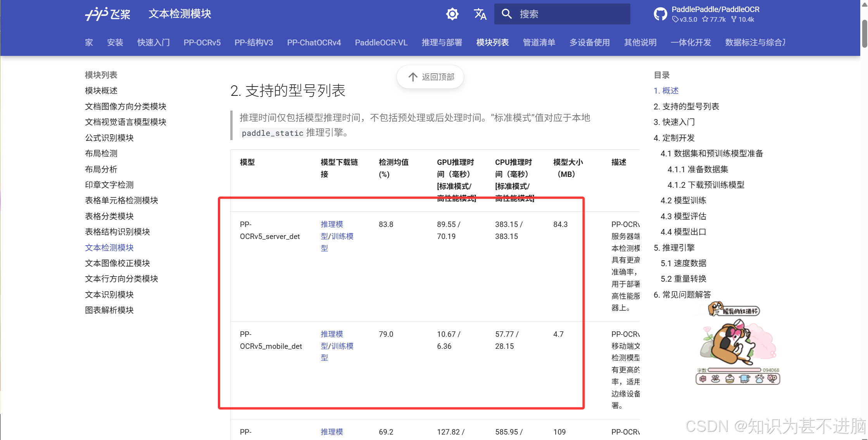The height and width of the screenshot is (440, 868).
Task: Jump to 5.1 速度数据 in 目录
Action: click(x=683, y=263)
